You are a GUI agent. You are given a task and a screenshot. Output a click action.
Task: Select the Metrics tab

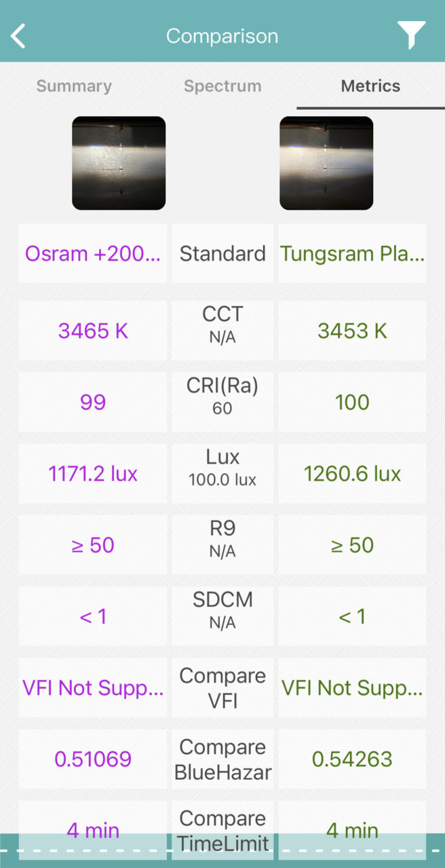(x=370, y=86)
